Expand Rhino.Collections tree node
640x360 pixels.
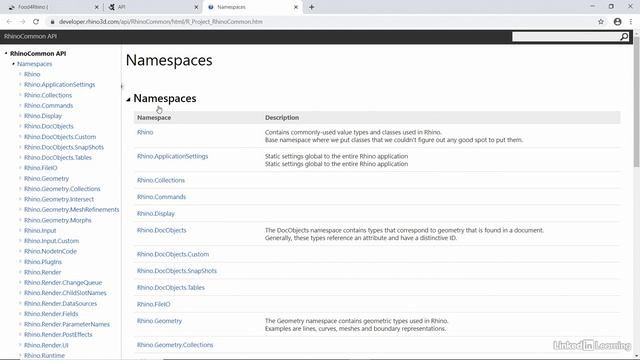pyautogui.click(x=20, y=95)
